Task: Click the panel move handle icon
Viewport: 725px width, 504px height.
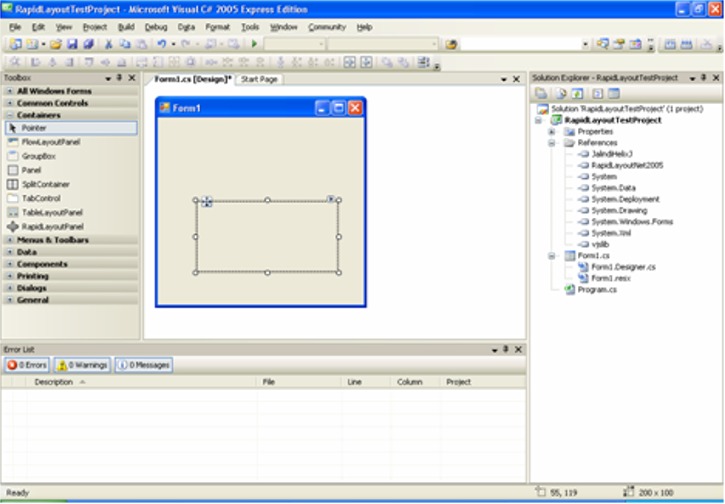Action: pyautogui.click(x=207, y=201)
